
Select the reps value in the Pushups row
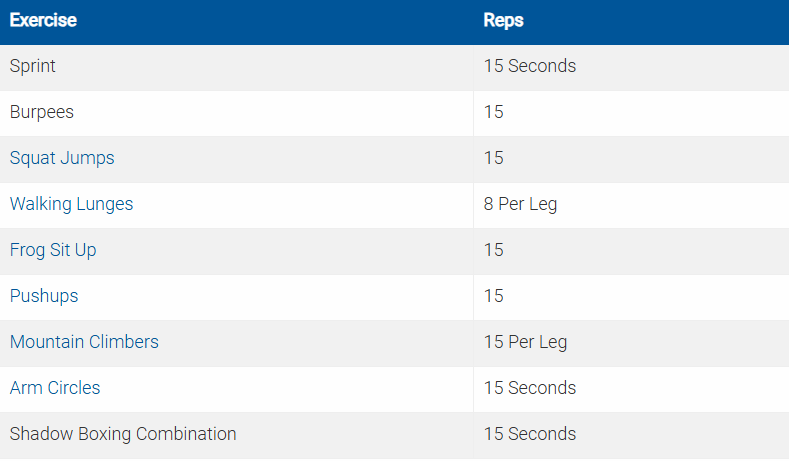coord(493,296)
